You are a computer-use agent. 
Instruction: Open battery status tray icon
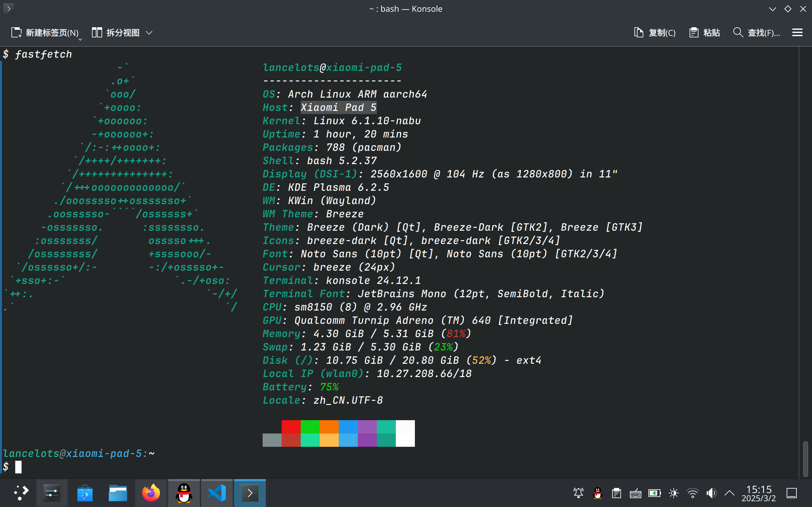(x=654, y=493)
